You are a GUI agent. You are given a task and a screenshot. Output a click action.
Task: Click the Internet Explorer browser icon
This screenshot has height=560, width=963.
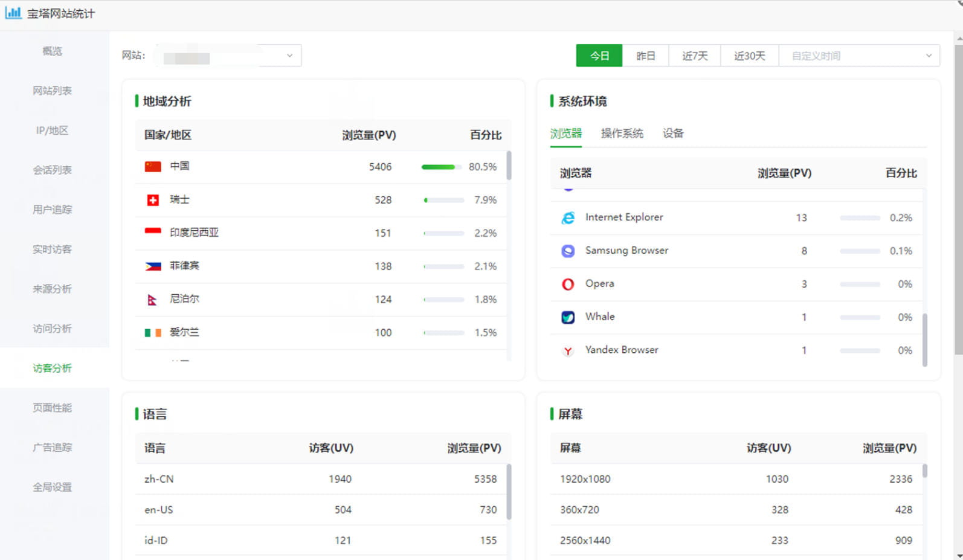(568, 217)
